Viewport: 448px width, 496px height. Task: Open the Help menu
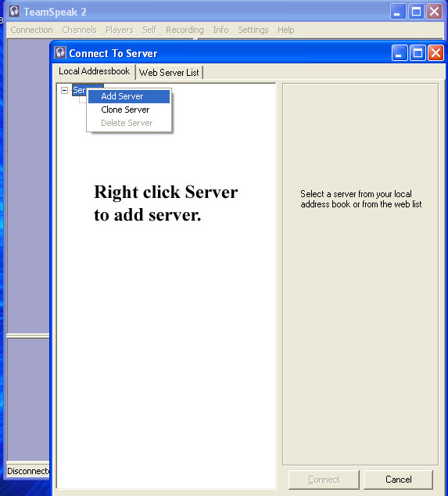point(286,30)
